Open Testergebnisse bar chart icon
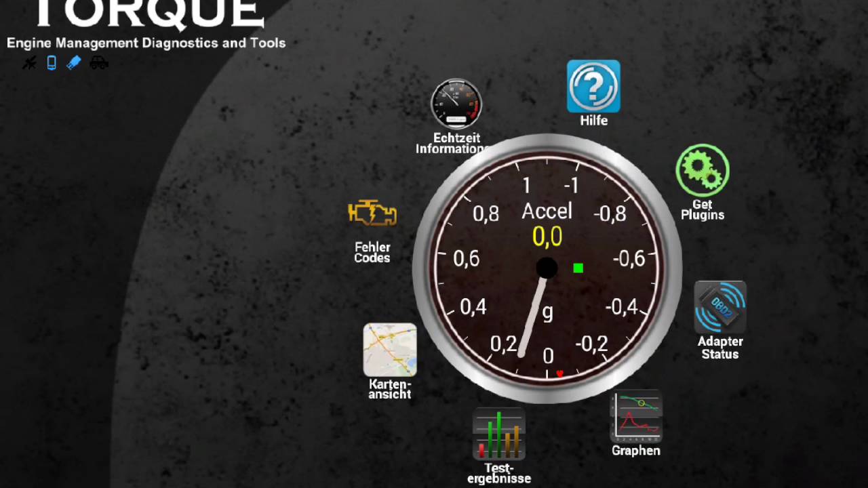 click(x=499, y=434)
